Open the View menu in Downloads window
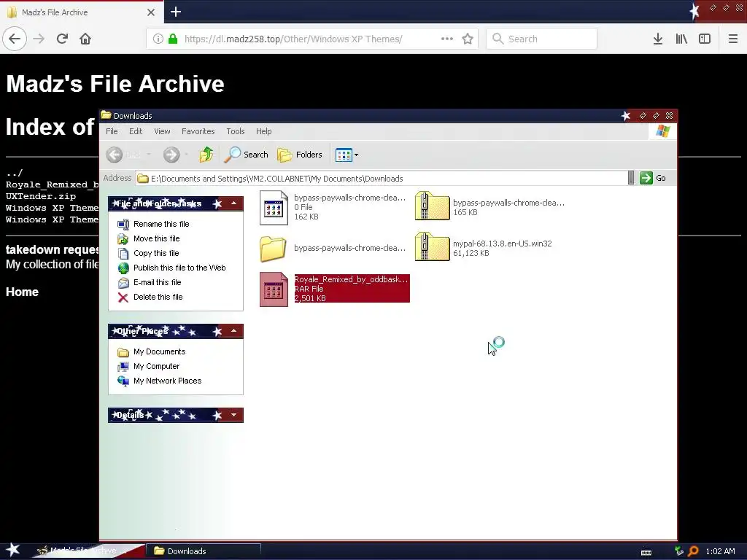The height and width of the screenshot is (560, 747). (162, 131)
